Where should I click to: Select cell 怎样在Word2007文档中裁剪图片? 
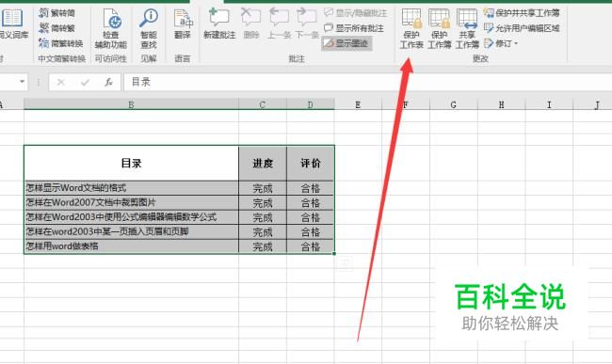[x=131, y=202]
